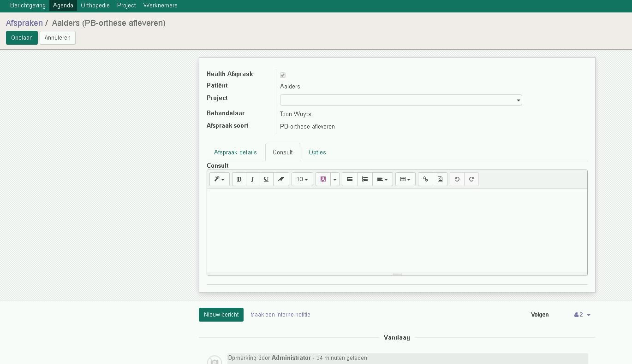
Task: Click Maak een interne notitie link
Action: pos(280,315)
